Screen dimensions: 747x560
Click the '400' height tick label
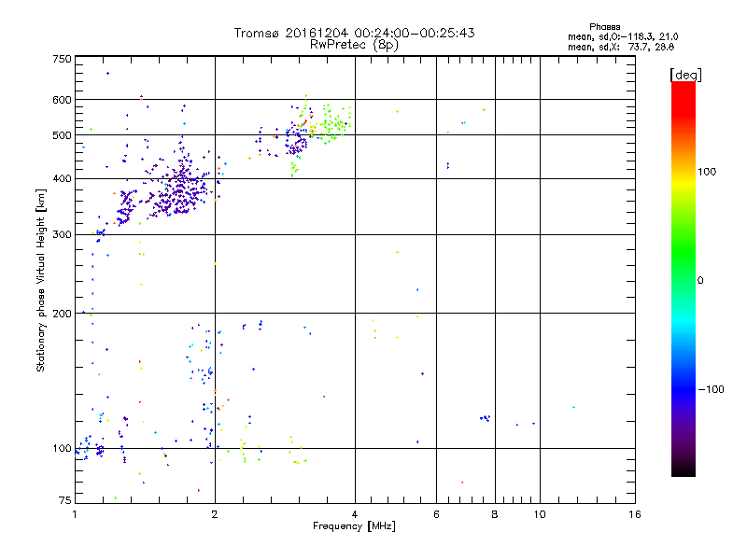click(62, 178)
